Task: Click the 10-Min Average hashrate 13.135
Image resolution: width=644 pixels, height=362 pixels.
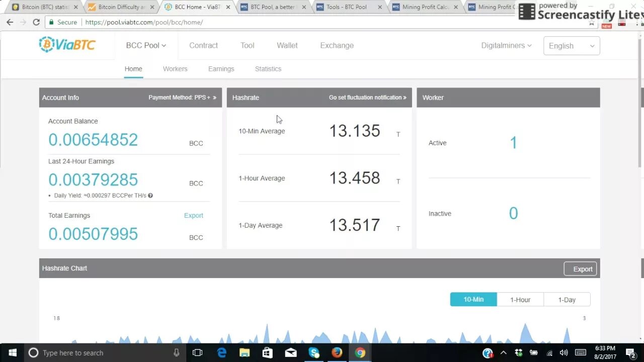Action: pyautogui.click(x=355, y=131)
